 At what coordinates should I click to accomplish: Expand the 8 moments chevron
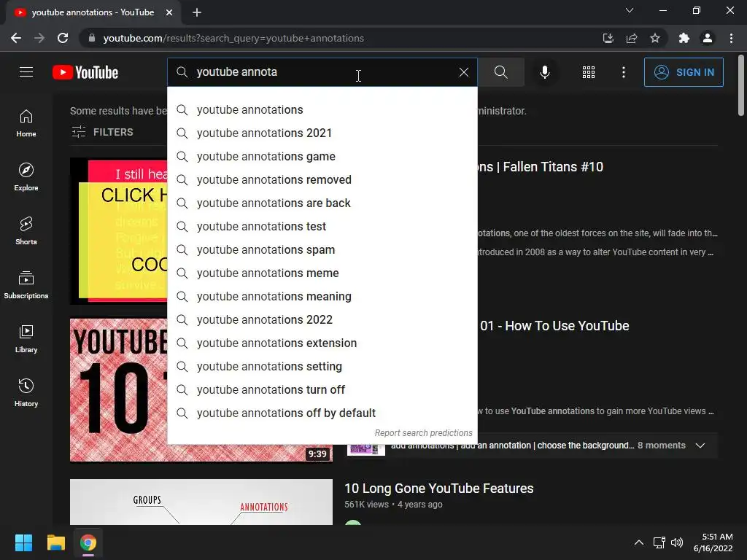click(700, 446)
